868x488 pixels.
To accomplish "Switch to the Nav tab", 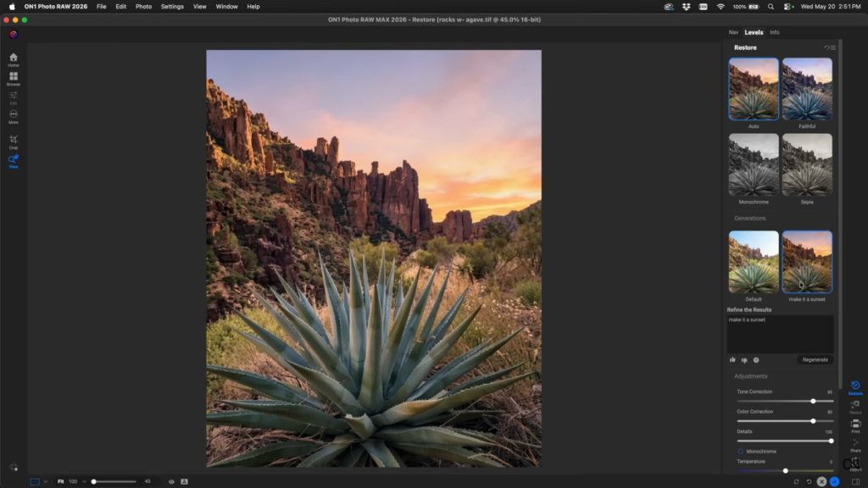I will [733, 33].
